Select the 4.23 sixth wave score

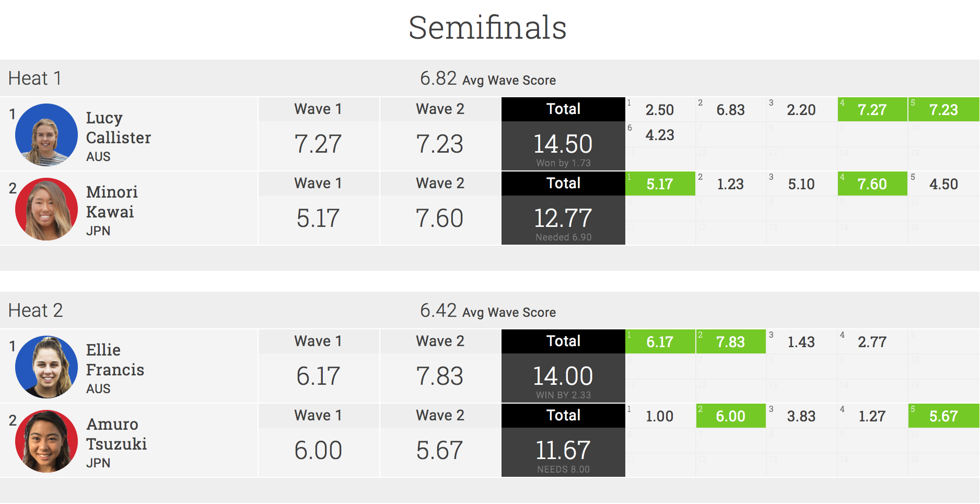point(660,135)
